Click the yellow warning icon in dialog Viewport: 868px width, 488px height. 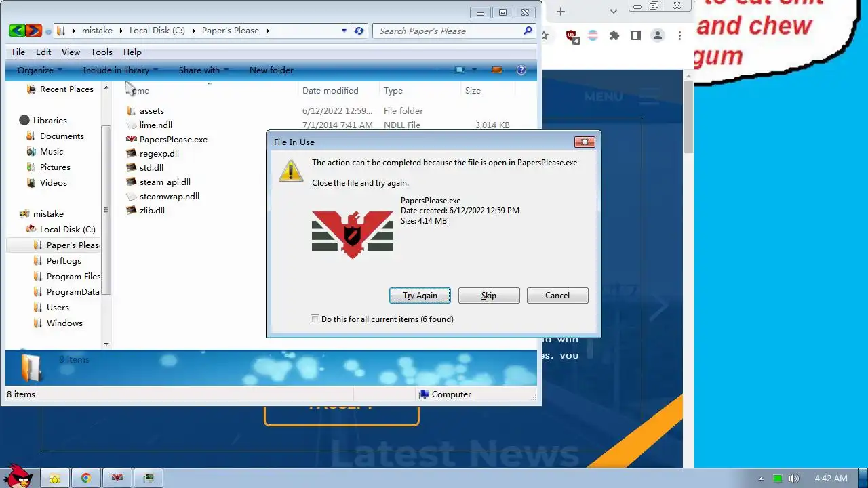(291, 170)
